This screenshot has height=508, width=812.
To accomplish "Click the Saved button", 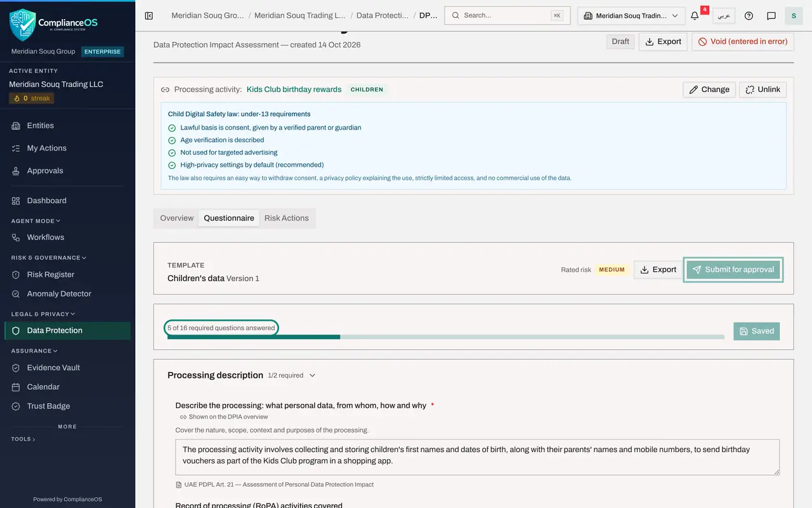I will click(757, 331).
